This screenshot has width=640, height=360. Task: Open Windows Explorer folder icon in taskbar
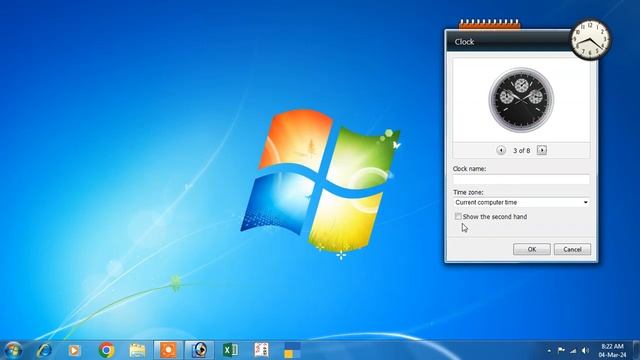137,351
